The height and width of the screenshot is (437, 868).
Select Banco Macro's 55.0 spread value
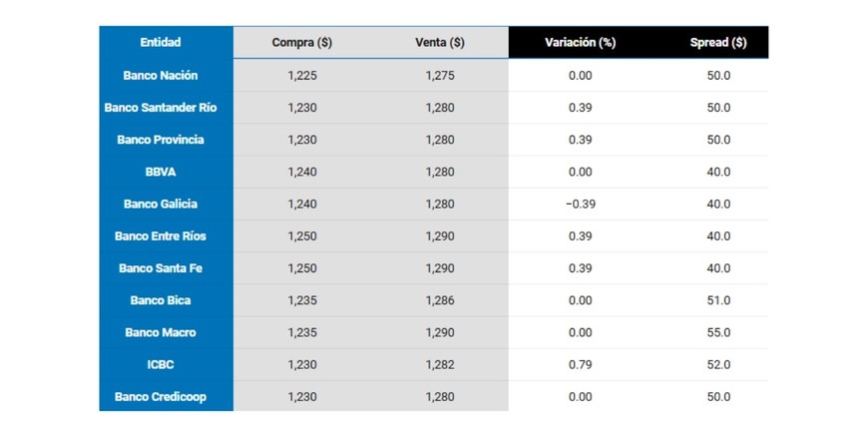[x=718, y=332]
